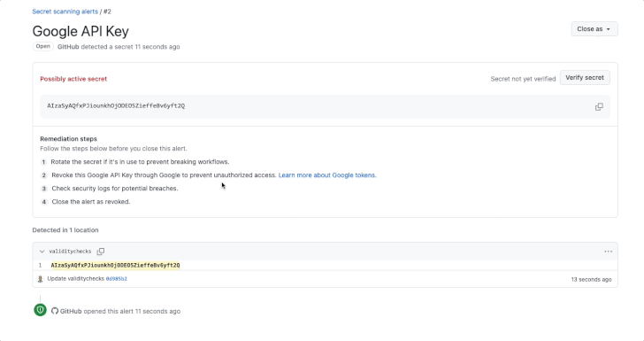
Task: Click the green shield alert opened icon
Action: pyautogui.click(x=41, y=310)
